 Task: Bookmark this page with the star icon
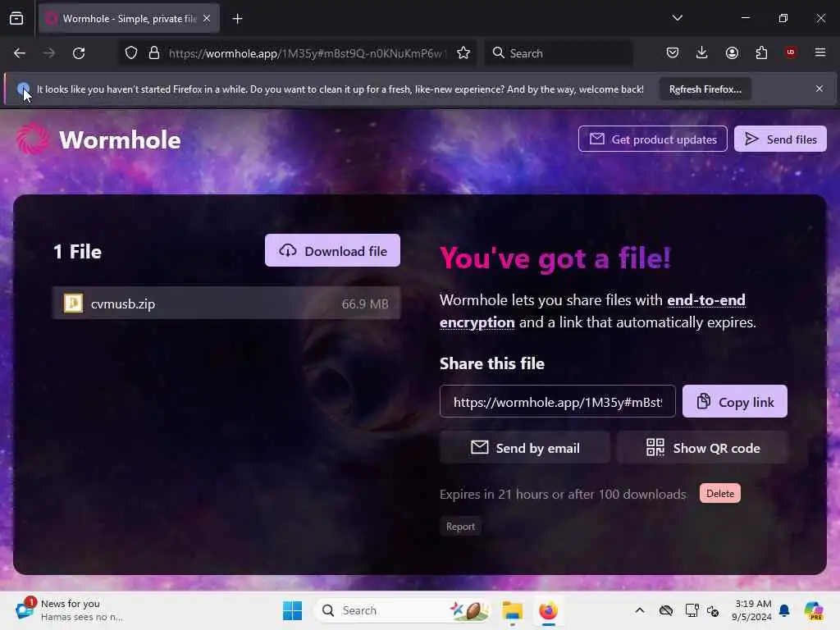(x=463, y=53)
